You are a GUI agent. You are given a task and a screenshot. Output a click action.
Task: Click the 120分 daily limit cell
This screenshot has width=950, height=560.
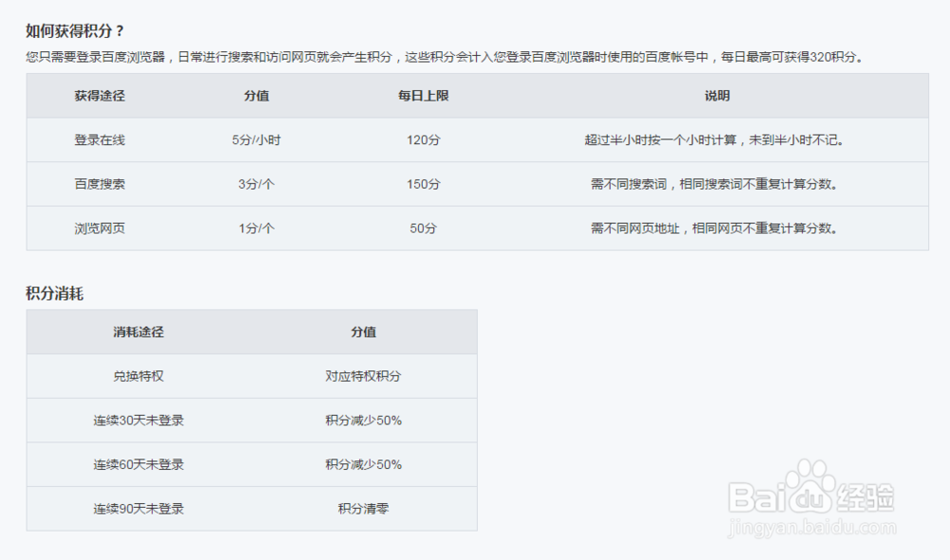click(420, 140)
